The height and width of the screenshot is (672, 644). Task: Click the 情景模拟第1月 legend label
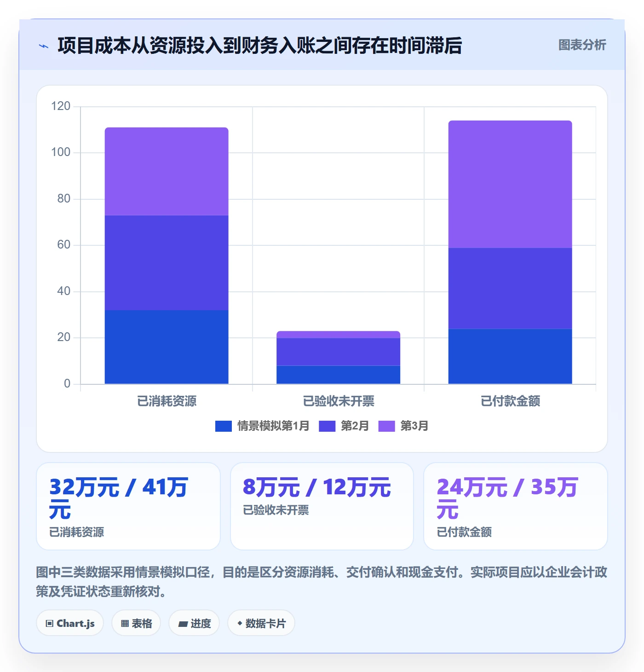(x=273, y=426)
